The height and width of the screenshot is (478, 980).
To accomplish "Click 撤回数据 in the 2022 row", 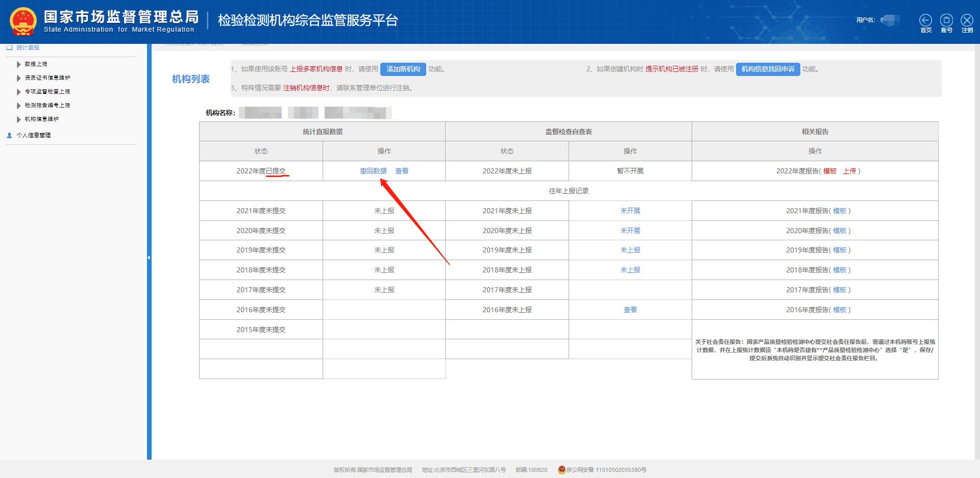I will 372,171.
